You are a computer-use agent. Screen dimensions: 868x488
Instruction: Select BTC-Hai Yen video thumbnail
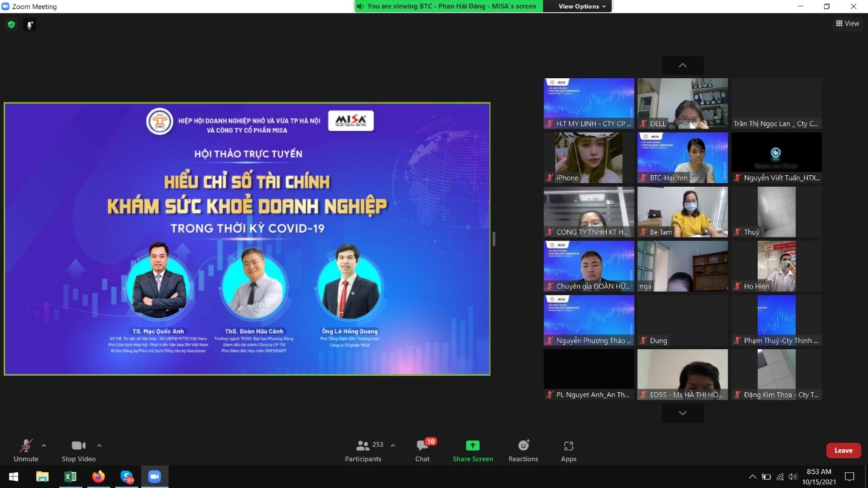[683, 158]
